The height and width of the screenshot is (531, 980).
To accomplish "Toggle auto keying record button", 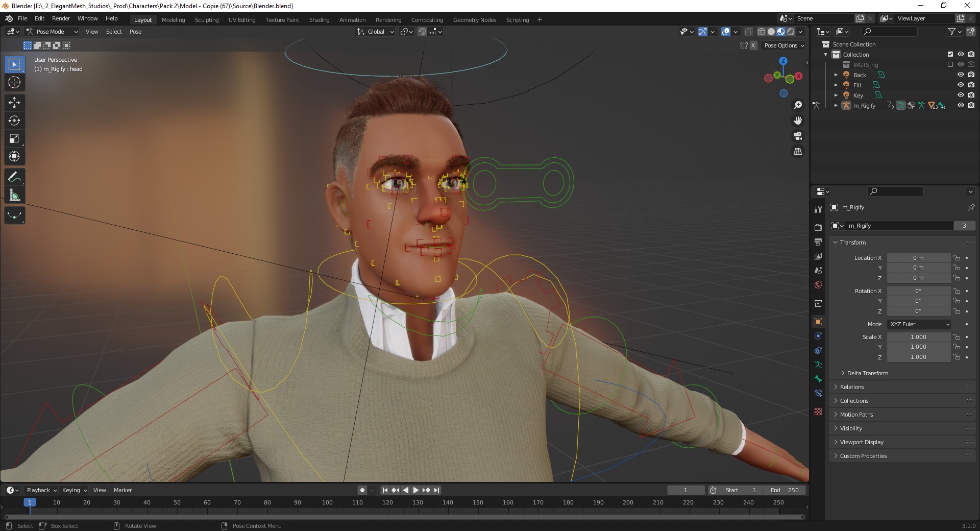I will [362, 490].
